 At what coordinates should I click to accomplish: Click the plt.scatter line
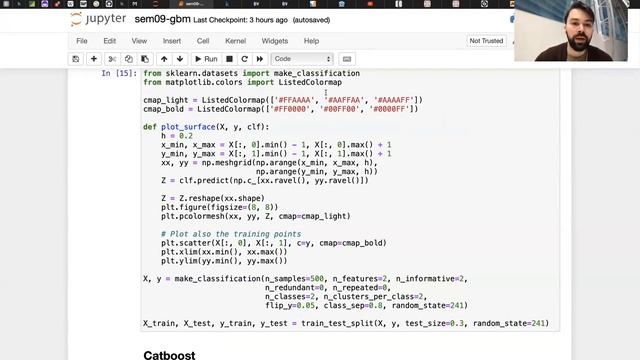click(274, 243)
